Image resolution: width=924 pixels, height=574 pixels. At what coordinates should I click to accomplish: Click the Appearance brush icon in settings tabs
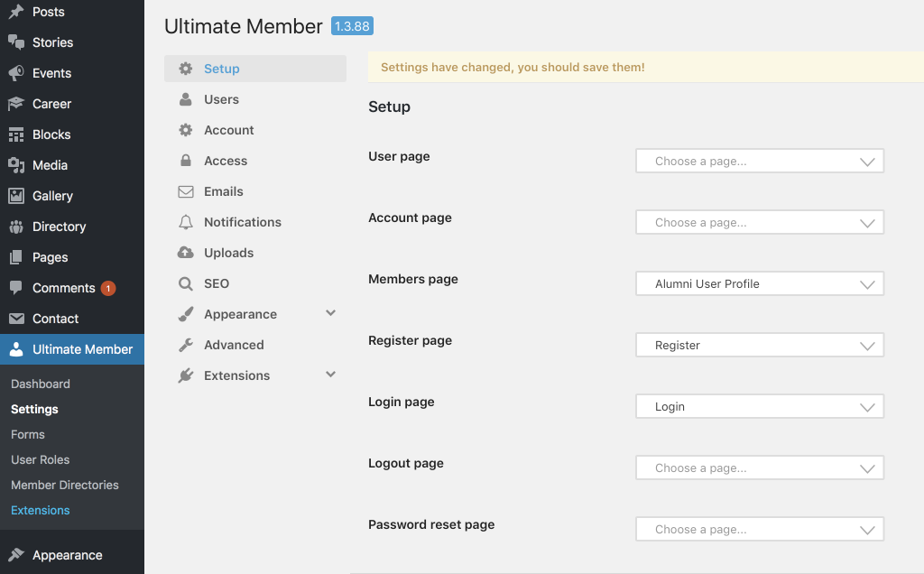tap(186, 314)
